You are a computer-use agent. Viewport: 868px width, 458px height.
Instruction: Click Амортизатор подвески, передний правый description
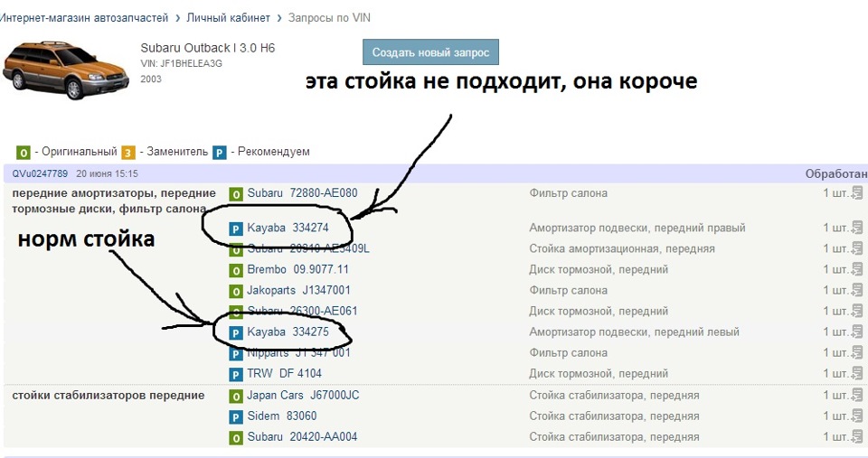coord(637,228)
